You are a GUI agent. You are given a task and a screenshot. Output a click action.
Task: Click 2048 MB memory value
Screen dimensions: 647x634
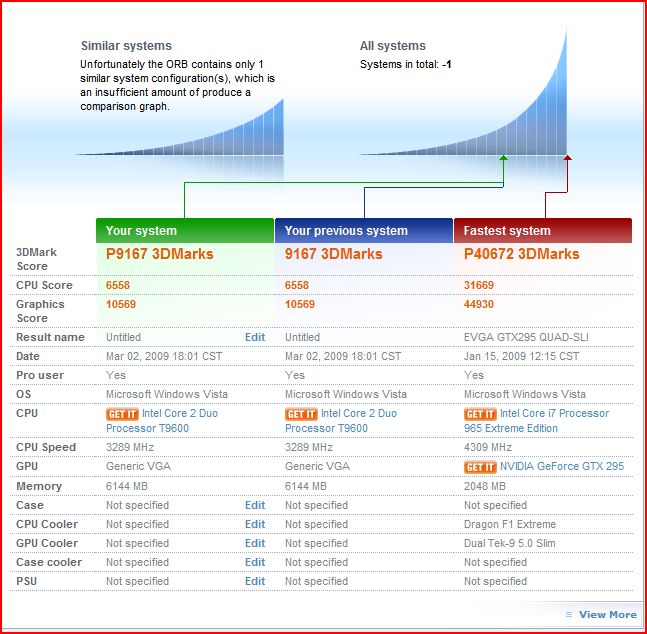(484, 486)
